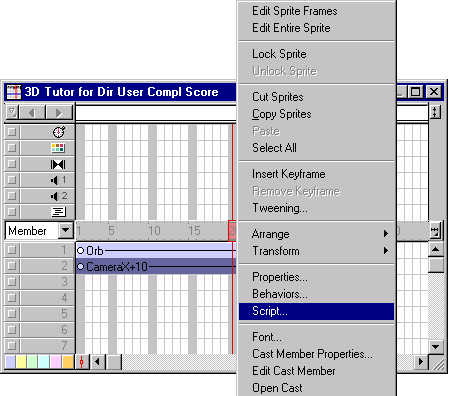Click the tempo channel clock icon
This screenshot has width=455, height=396.
click(59, 132)
